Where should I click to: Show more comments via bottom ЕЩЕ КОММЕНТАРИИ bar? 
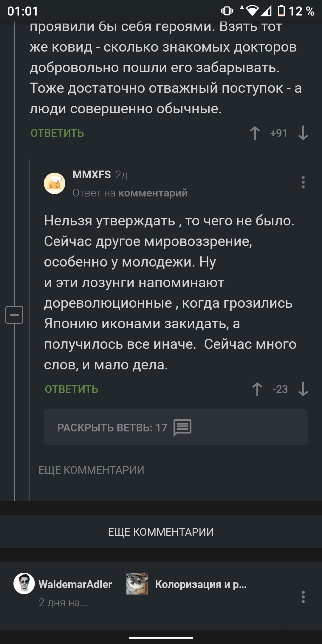[161, 532]
